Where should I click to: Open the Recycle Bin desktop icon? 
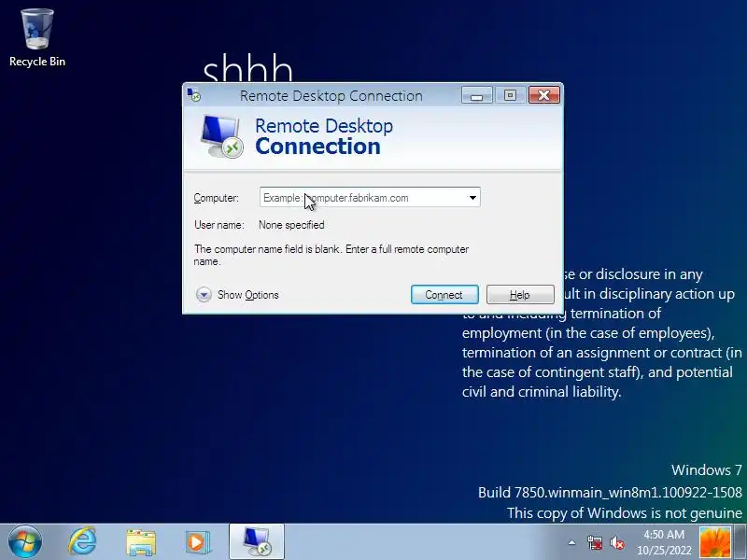pyautogui.click(x=37, y=38)
